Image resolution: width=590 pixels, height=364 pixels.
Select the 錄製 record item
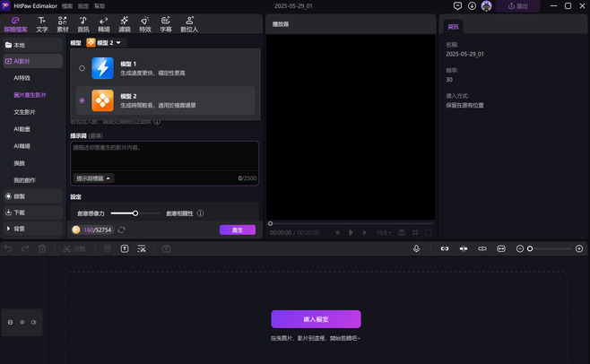point(33,196)
